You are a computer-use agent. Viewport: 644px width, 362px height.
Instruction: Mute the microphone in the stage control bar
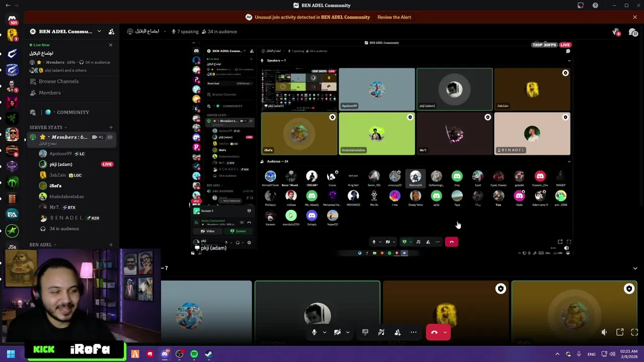[314, 332]
